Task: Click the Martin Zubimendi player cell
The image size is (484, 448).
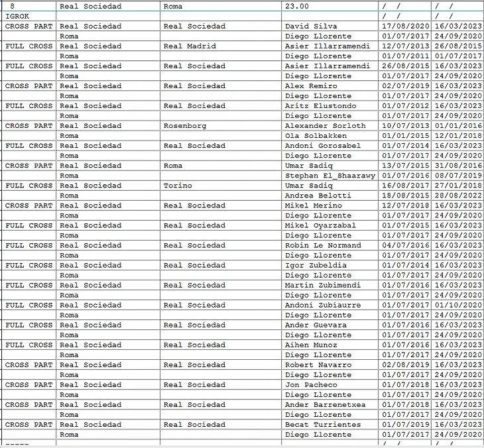Action: (330, 285)
